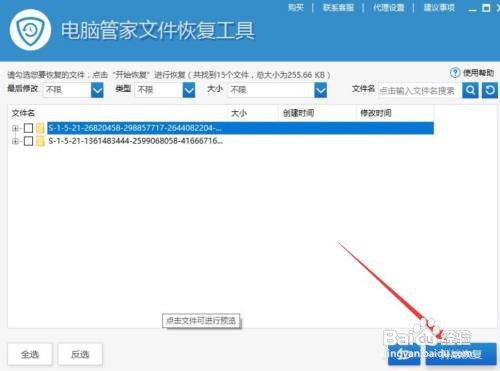Click the file name search input field

[420, 90]
